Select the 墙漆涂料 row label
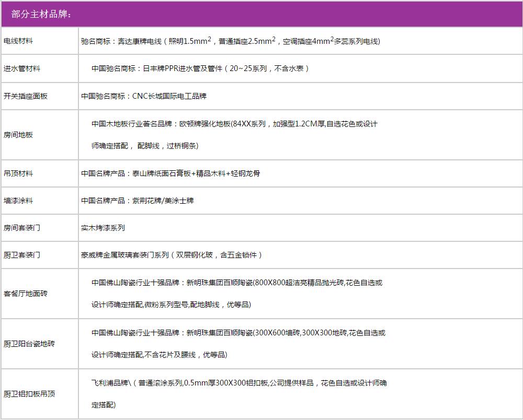Screen dimensions: 523x420 [18, 201]
